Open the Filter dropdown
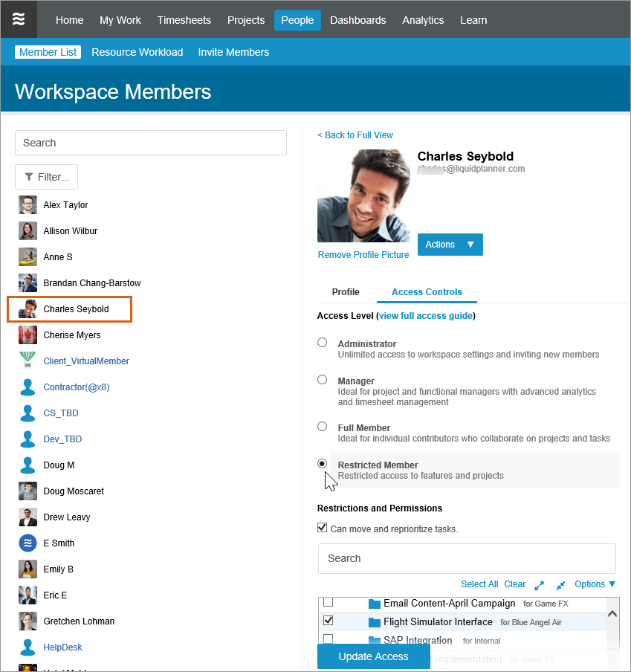Image resolution: width=631 pixels, height=672 pixels. 46,177
